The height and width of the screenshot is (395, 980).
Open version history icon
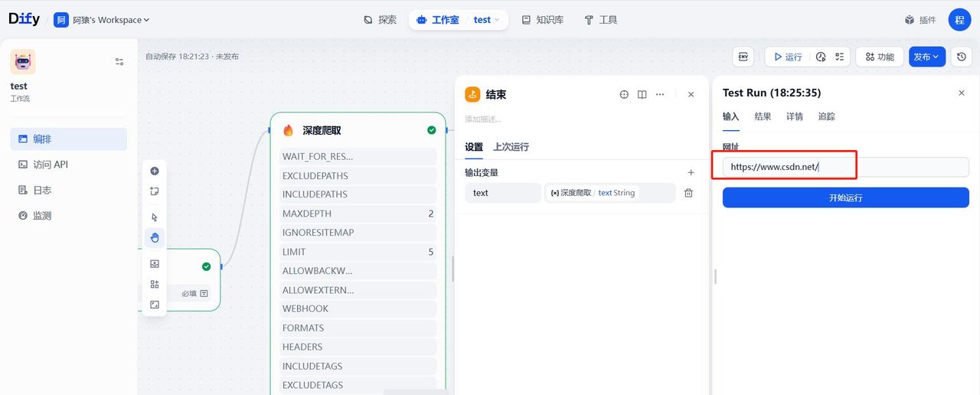click(x=962, y=57)
